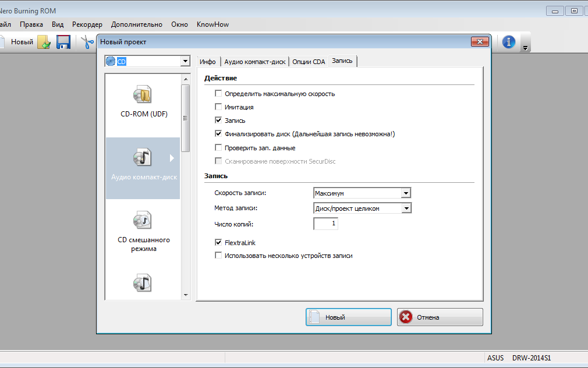Open the Скорость записи dropdown
Screen dimensions: 588x368
(406, 193)
